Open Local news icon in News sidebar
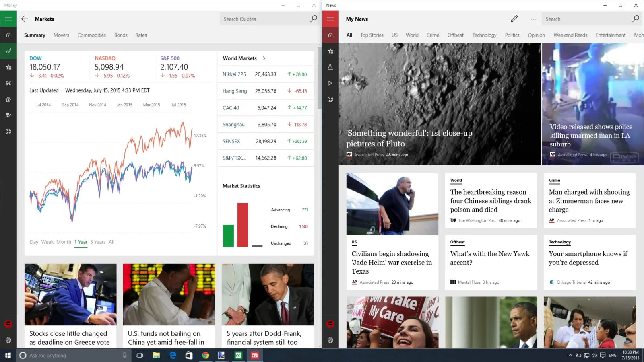The width and height of the screenshot is (644, 362). pos(330,67)
